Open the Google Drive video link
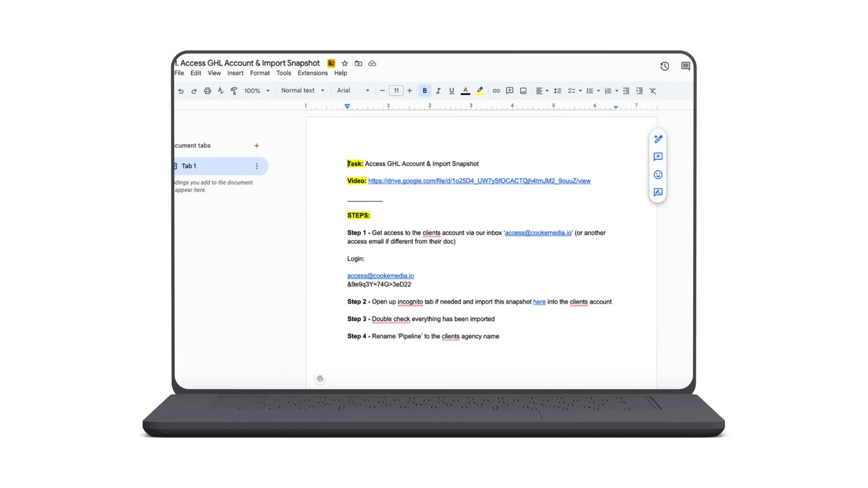868x488 pixels. (479, 181)
